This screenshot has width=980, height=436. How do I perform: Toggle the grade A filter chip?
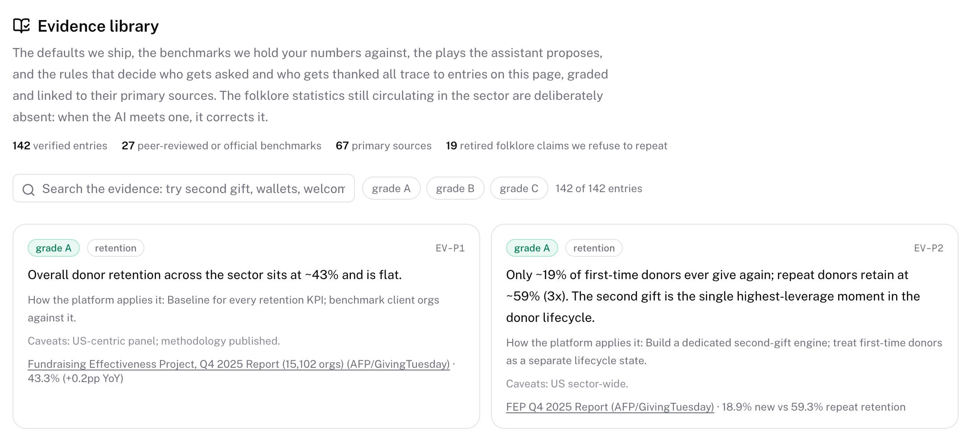(x=391, y=188)
